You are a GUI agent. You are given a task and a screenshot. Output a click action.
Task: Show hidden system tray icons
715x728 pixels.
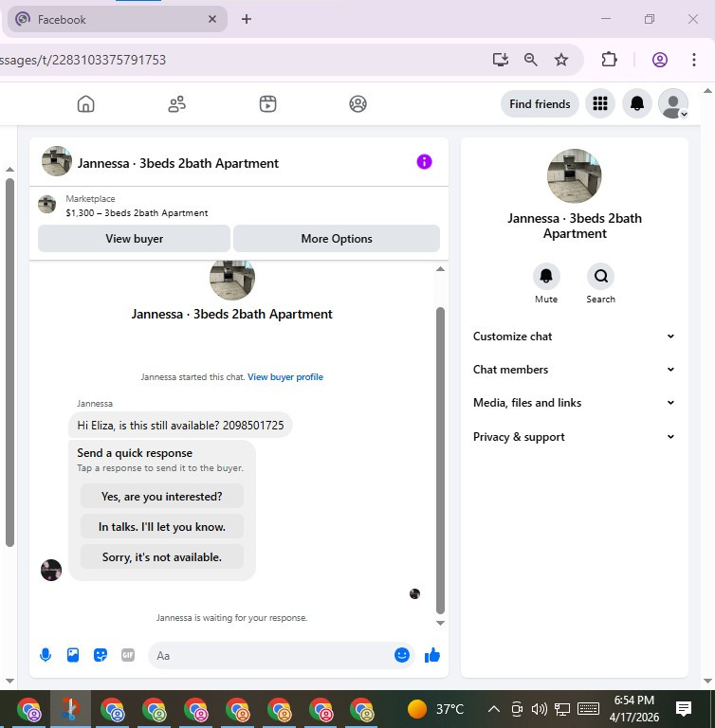coord(494,709)
